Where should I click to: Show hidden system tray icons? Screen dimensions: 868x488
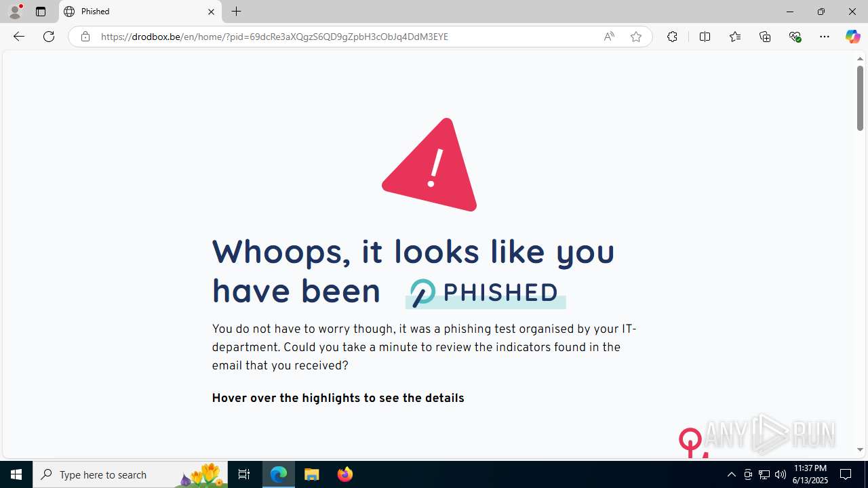731,474
